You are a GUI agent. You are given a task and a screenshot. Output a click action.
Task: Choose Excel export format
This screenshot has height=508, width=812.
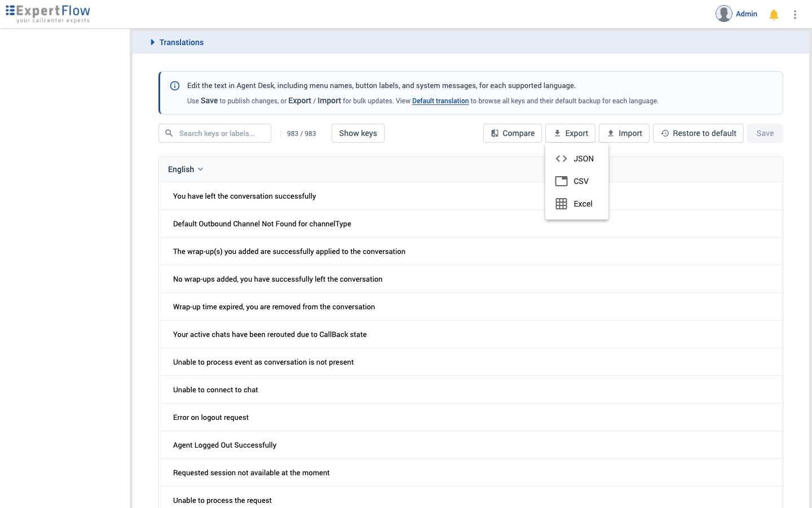[577, 204]
